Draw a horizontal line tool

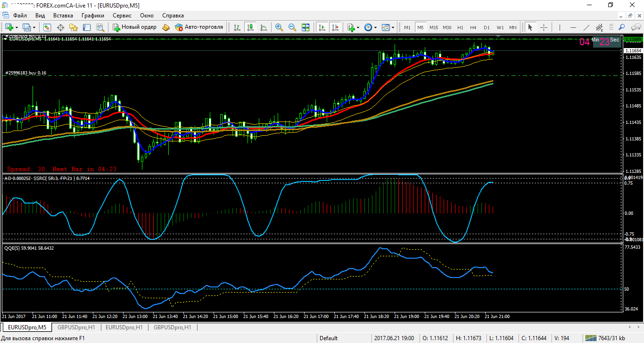pyautogui.click(x=573, y=27)
